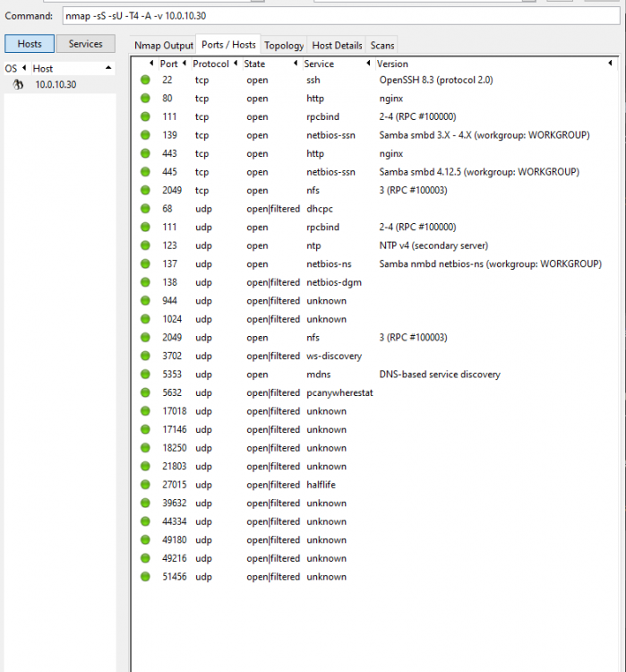Click the halflife service cell
Viewport: 626px width, 672px height.
point(321,485)
